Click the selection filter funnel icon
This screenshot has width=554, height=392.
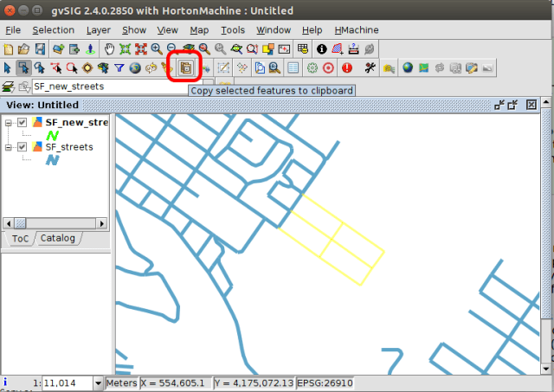click(x=119, y=67)
